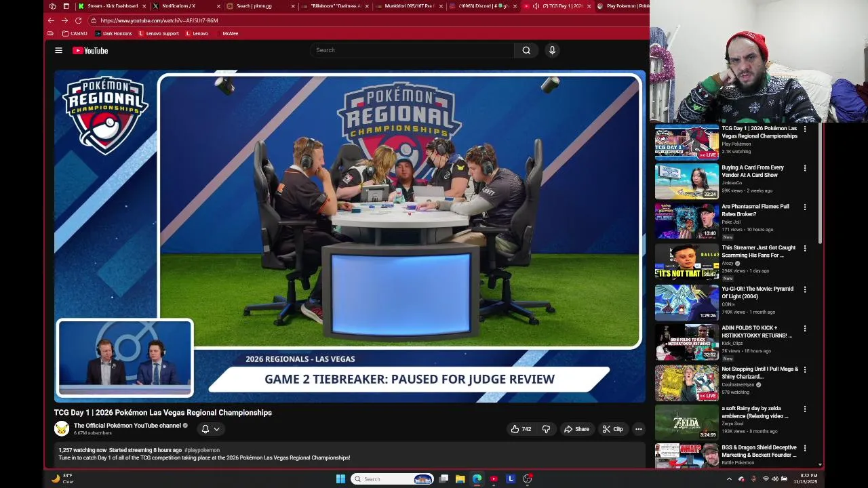The width and height of the screenshot is (868, 488).
Task: Focus the YouTube search box
Action: [x=412, y=50]
